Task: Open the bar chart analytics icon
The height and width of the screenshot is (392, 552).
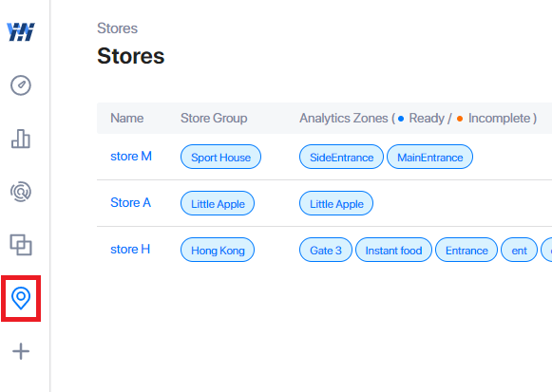Action: [21, 139]
